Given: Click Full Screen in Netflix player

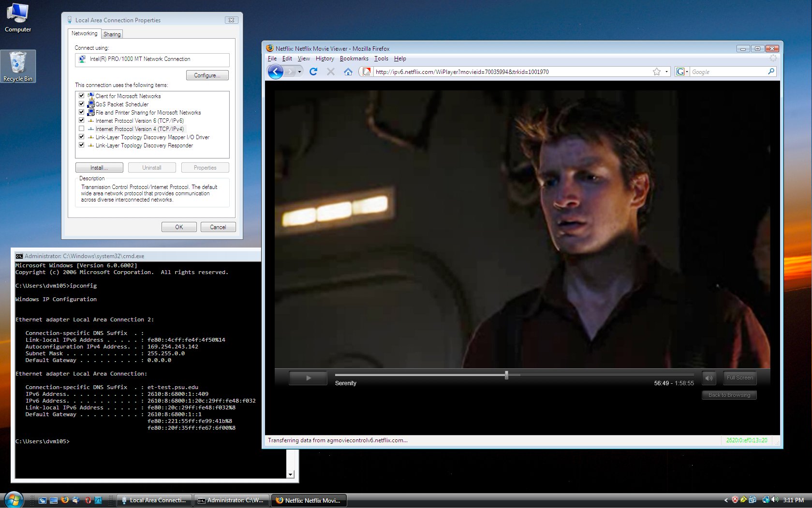Looking at the screenshot, I should pos(739,377).
